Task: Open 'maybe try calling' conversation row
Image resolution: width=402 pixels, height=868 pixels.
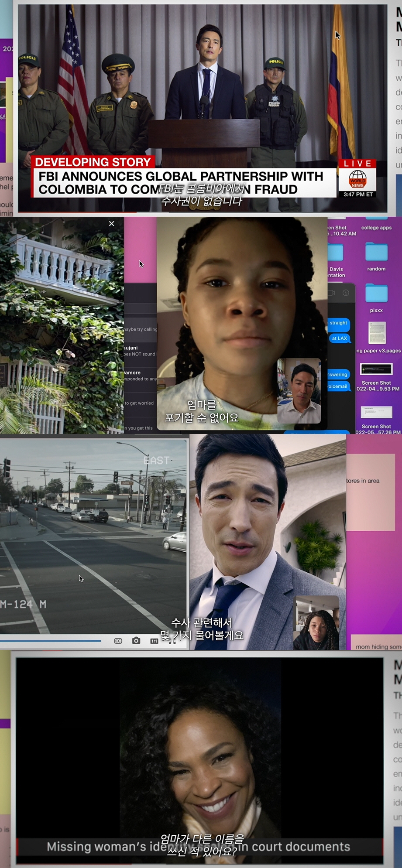Action: tap(140, 329)
